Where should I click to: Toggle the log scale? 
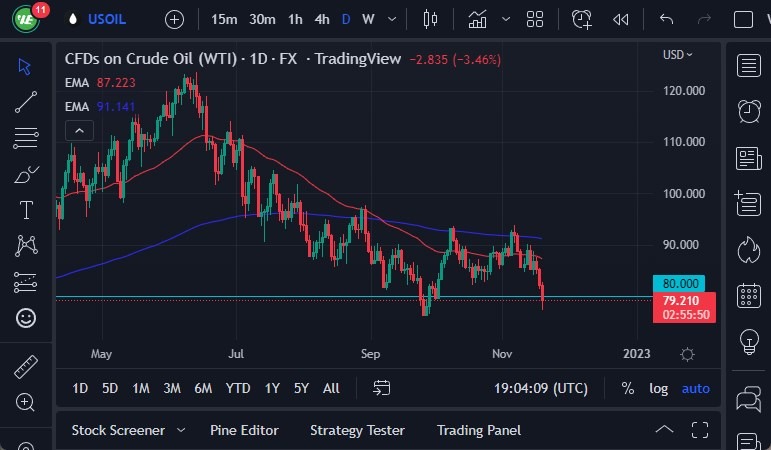click(658, 388)
